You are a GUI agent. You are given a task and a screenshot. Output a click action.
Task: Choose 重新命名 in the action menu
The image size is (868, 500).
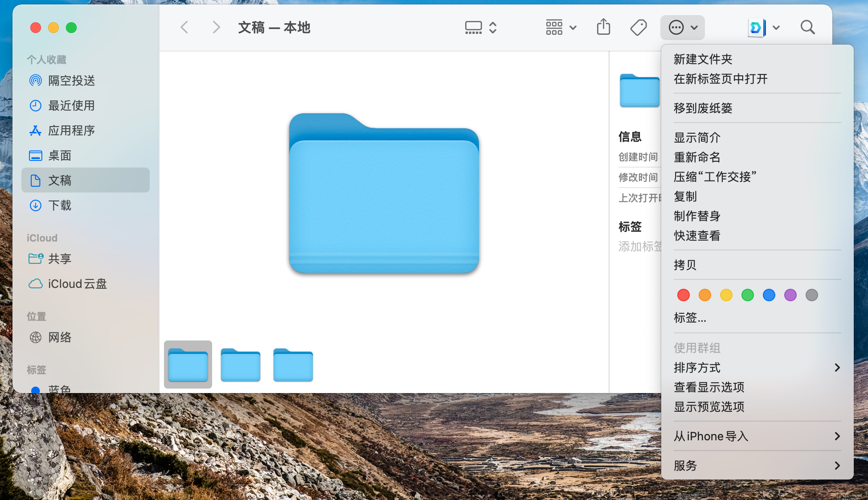tap(697, 157)
